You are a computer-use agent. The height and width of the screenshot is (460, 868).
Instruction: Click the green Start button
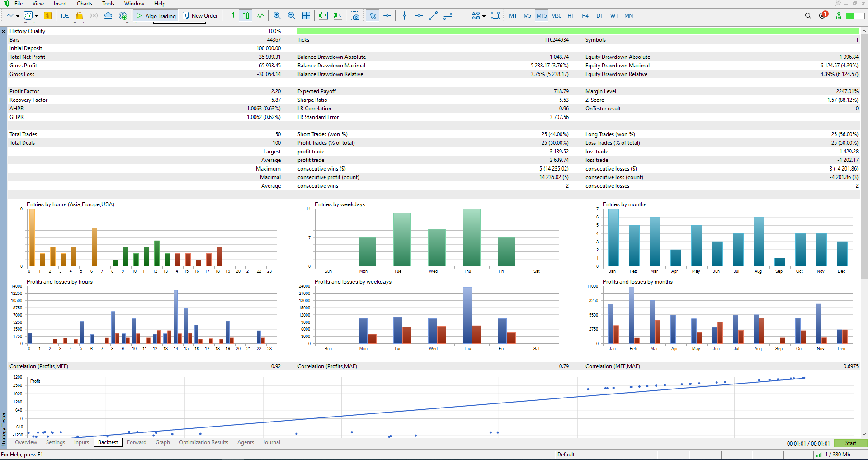pyautogui.click(x=850, y=443)
